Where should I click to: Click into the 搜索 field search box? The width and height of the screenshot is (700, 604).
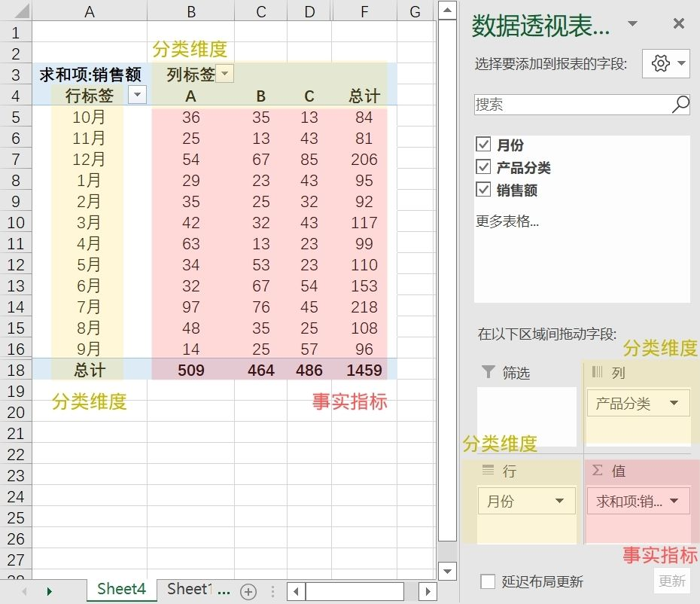click(572, 105)
